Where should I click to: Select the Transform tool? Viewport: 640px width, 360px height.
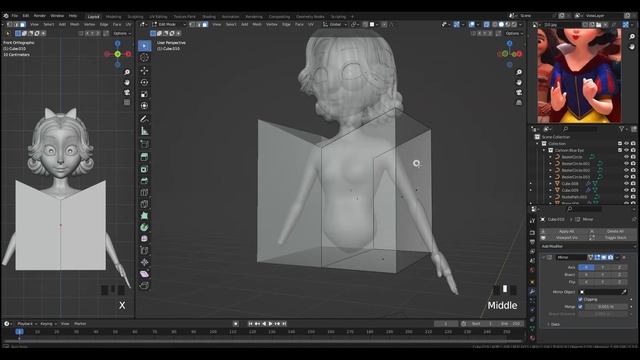[x=144, y=106]
